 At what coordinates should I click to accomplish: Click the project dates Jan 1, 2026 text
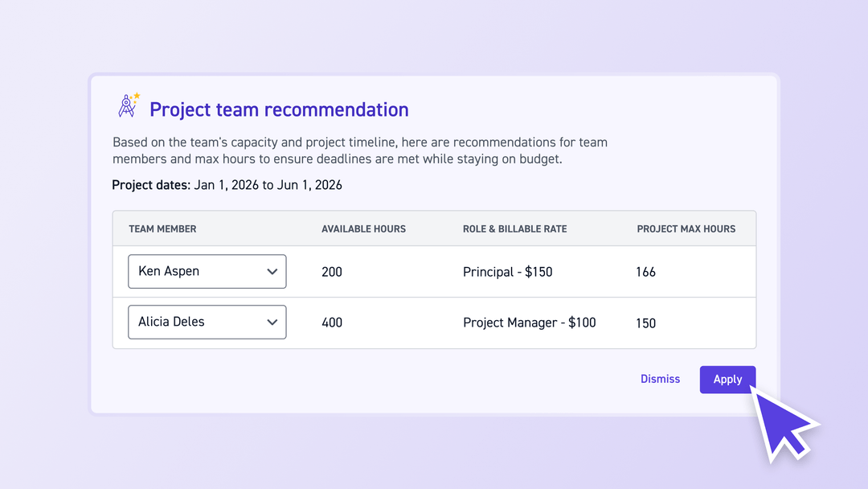pos(223,184)
